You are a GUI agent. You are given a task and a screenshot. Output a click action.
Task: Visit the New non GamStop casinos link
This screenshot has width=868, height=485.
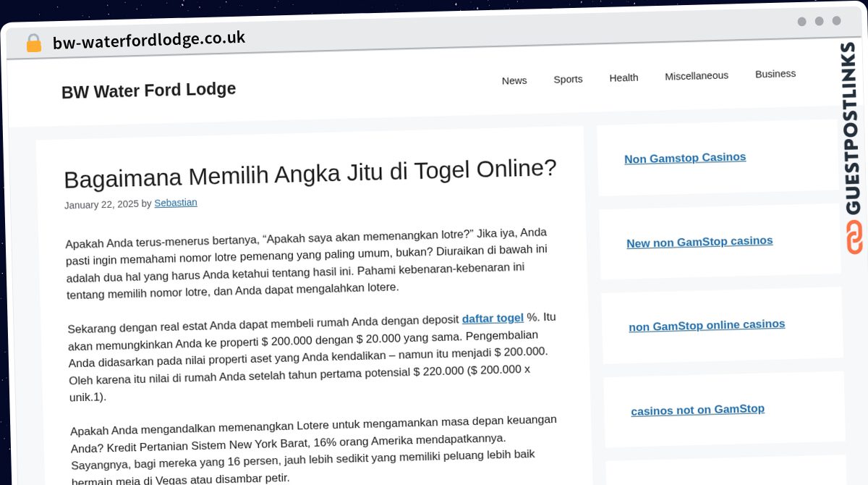tap(699, 242)
